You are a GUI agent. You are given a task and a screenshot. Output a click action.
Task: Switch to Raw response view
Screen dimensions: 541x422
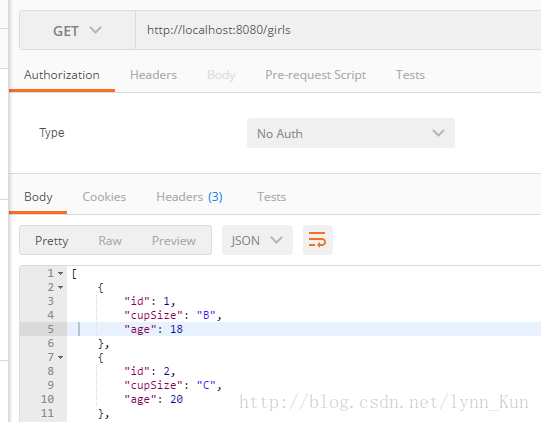click(110, 241)
